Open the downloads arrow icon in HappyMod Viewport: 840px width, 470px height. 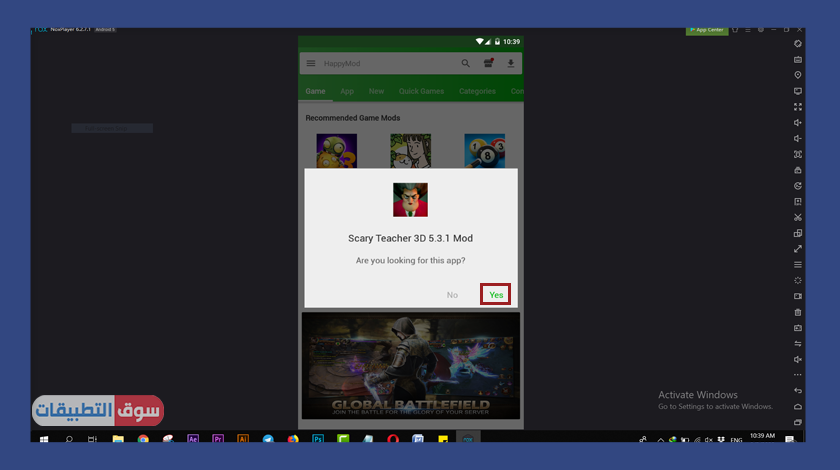511,63
